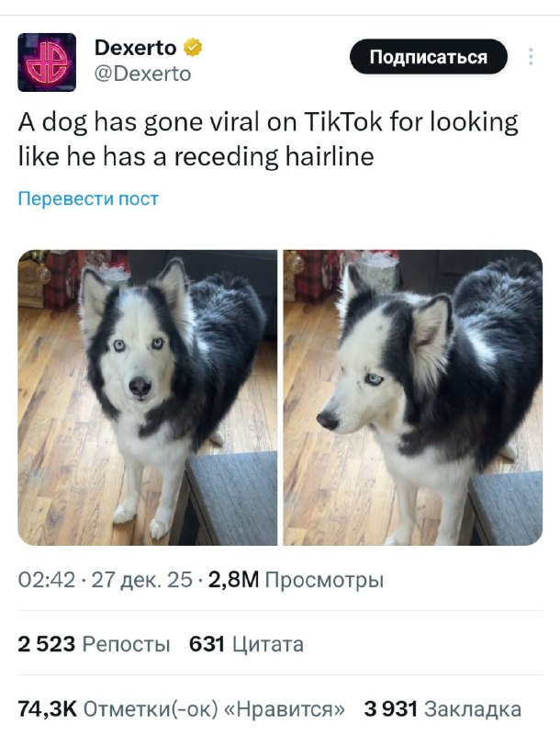
Task: Click the word TikTok in the tweet
Action: 342,122
